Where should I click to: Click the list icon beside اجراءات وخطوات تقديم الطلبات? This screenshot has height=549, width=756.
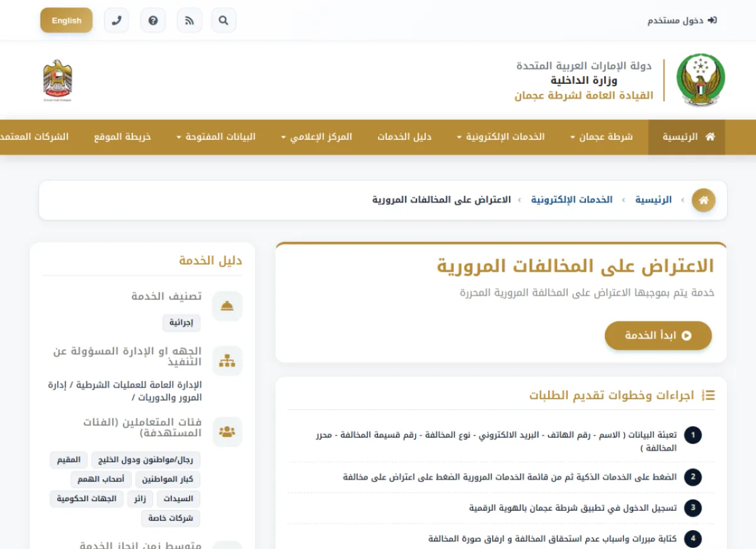click(709, 395)
